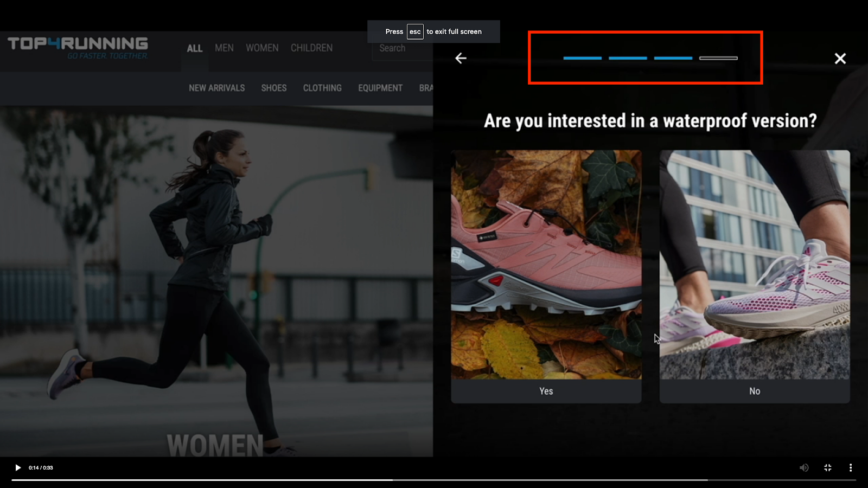Select the MEN menu item
The width and height of the screenshot is (868, 488).
pos(224,48)
